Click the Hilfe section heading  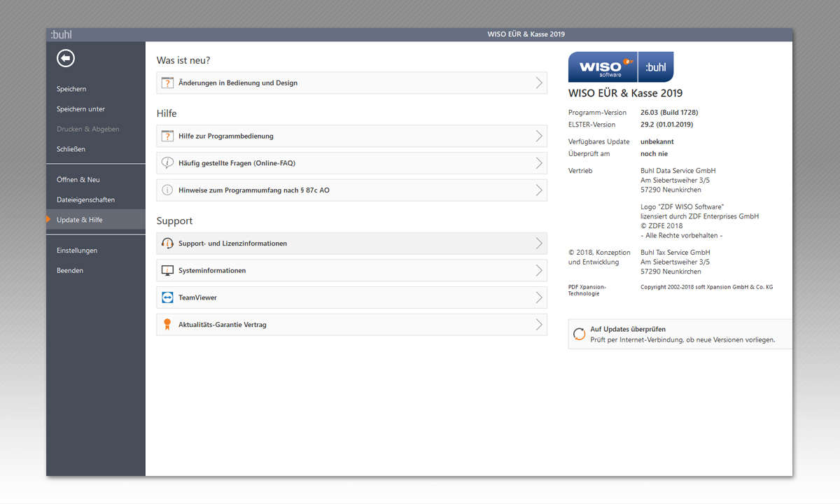[167, 113]
